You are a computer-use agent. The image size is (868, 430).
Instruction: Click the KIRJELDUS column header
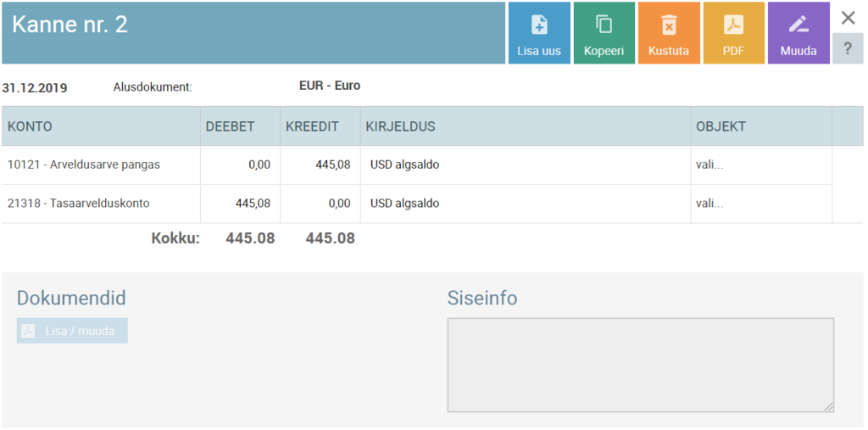pos(400,126)
